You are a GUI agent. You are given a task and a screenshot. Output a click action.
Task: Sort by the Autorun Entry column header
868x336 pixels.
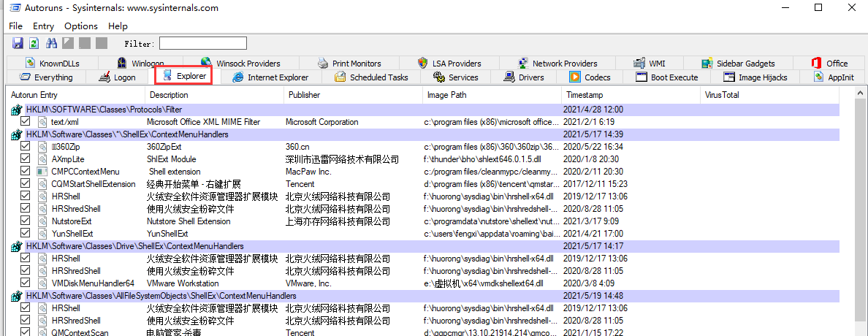[x=76, y=95]
